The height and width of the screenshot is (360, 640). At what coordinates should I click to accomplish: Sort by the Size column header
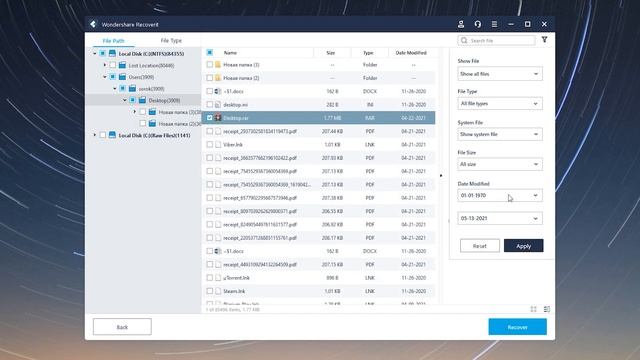(x=331, y=53)
